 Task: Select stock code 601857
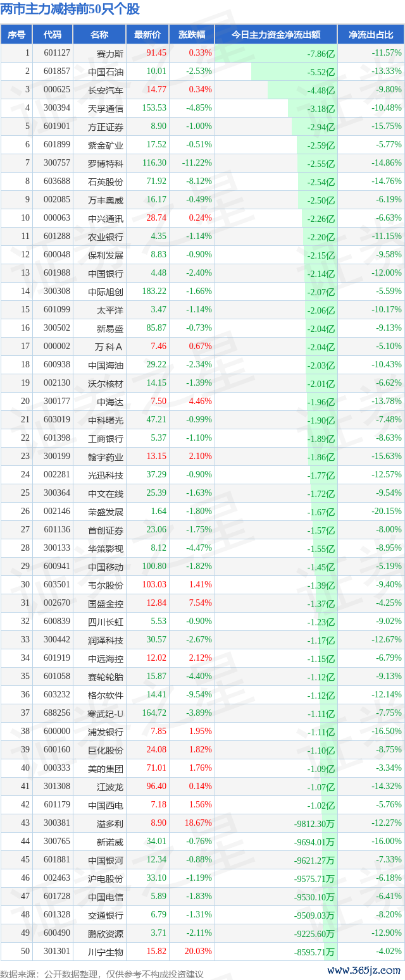56,71
